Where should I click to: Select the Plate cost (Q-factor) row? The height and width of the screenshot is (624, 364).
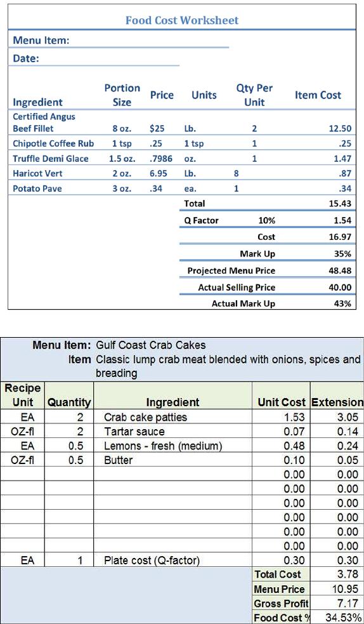point(182,561)
